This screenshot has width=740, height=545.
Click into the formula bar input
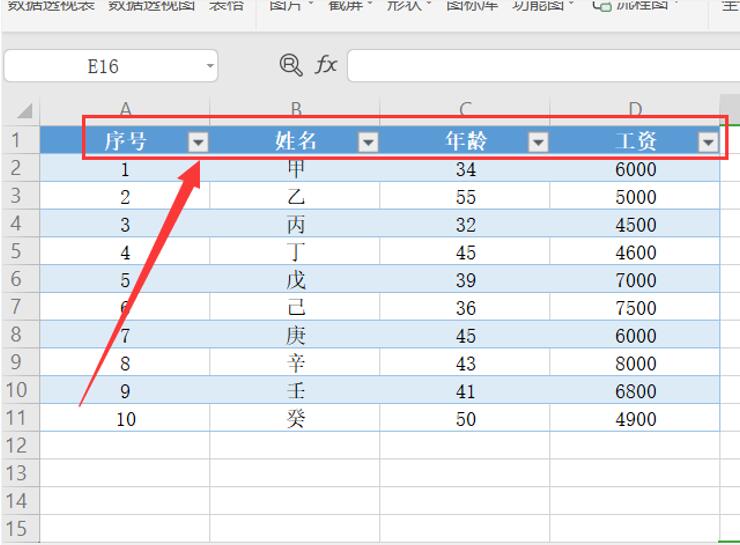(544, 66)
